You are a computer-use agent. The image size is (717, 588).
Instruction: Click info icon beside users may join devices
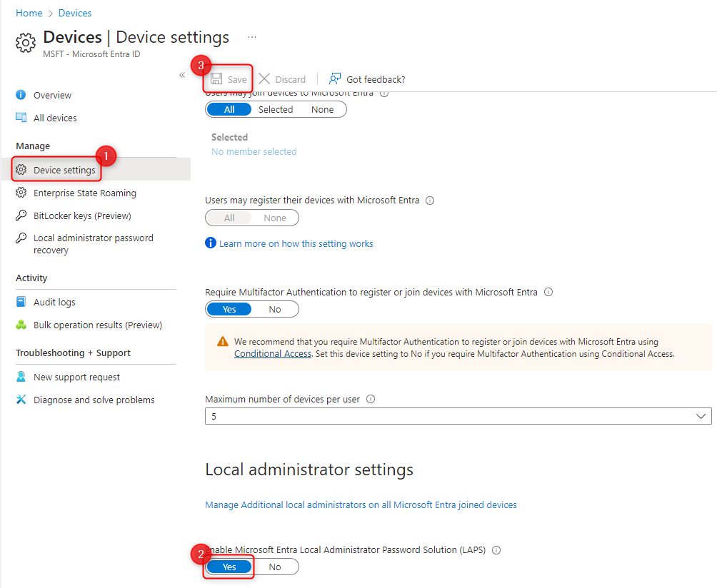click(x=384, y=93)
